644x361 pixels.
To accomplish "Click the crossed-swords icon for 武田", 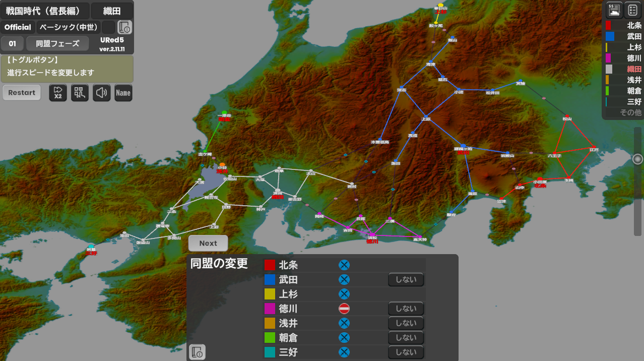I will pyautogui.click(x=344, y=279).
